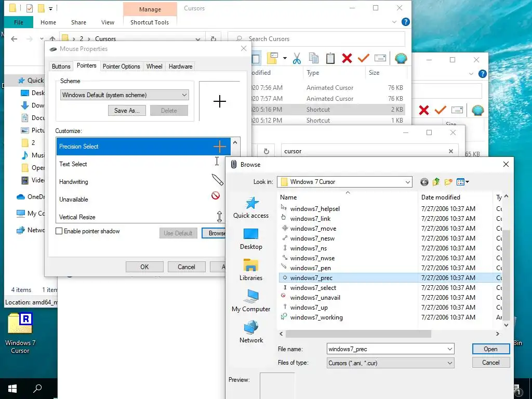This screenshot has height=399, width=532.
Task: Click blue Help icon in Cursors window ribbon
Action: point(405,22)
